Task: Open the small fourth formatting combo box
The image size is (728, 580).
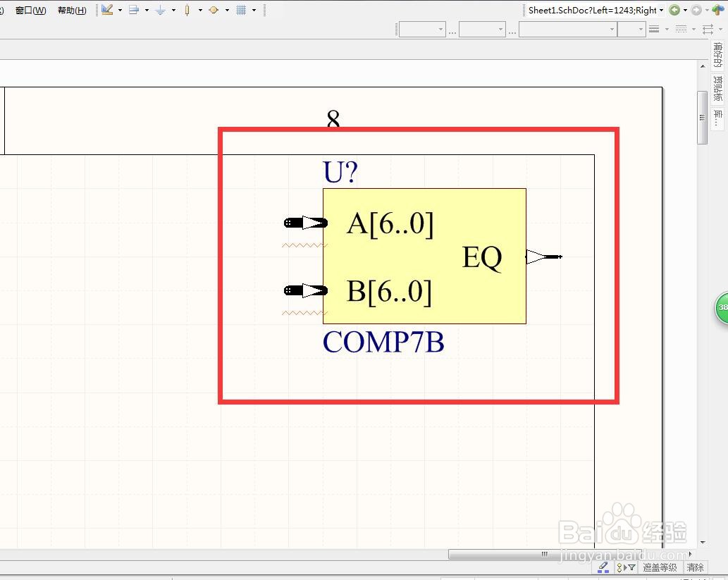Action: coord(631,30)
